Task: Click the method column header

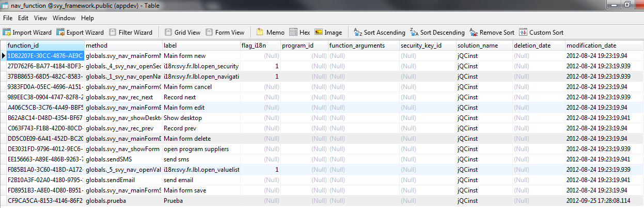Action: (123, 46)
